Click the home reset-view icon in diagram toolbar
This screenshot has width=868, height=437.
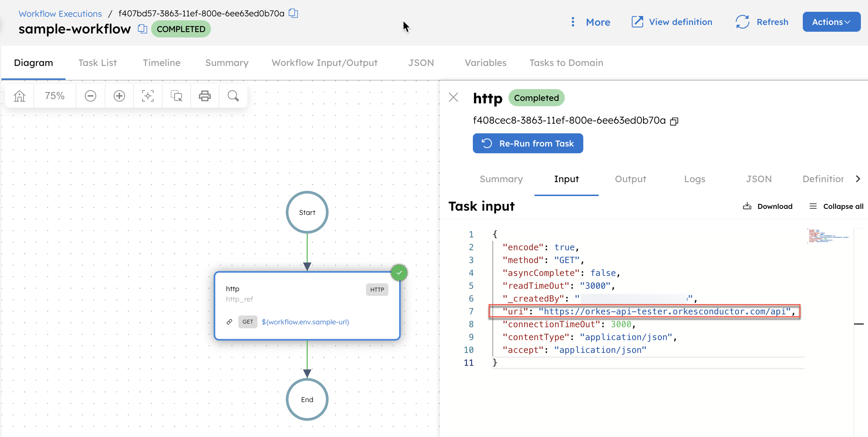click(x=20, y=96)
